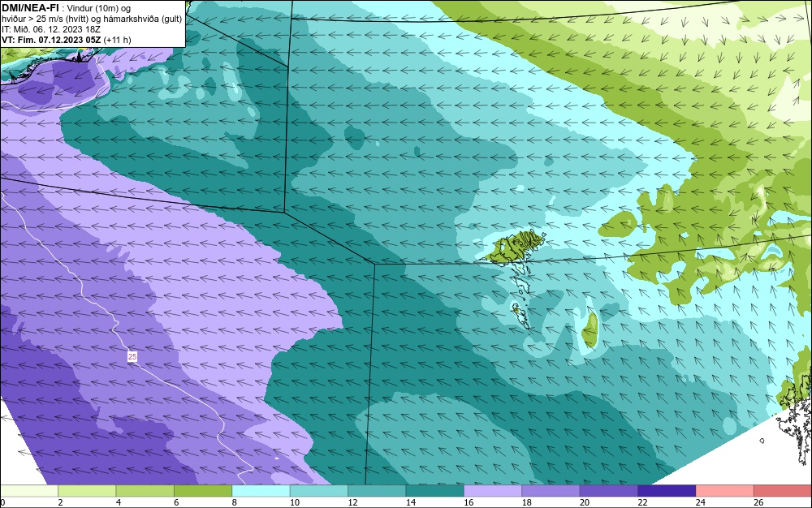Click the 12–14 m/s medium teal legend swatch

[x=377, y=491]
